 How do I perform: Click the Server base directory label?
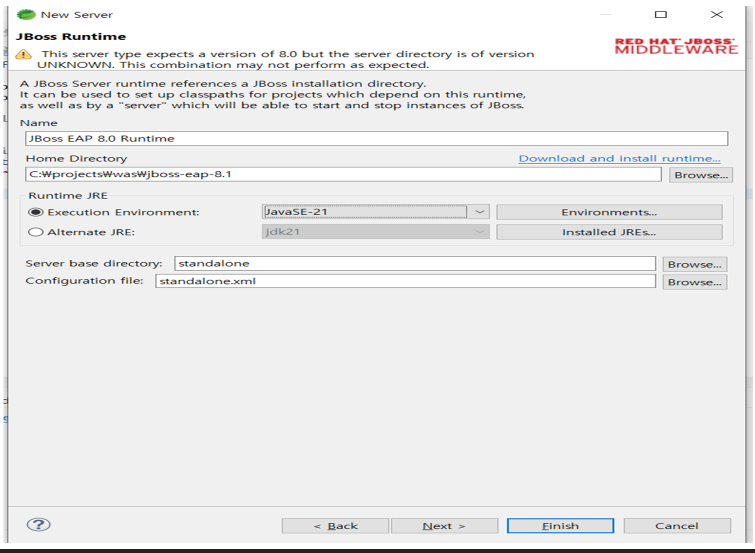(x=94, y=263)
